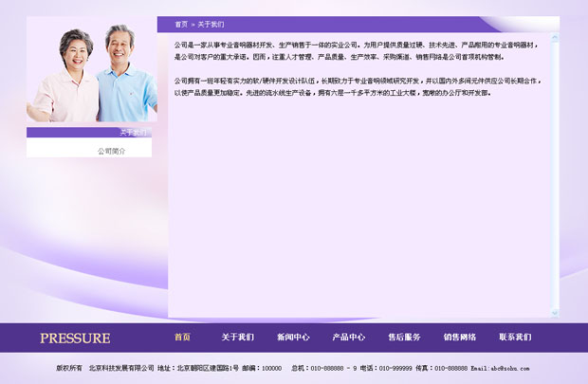Click the 邮编 100000 footer text
This screenshot has width=588, height=384.
(262, 368)
